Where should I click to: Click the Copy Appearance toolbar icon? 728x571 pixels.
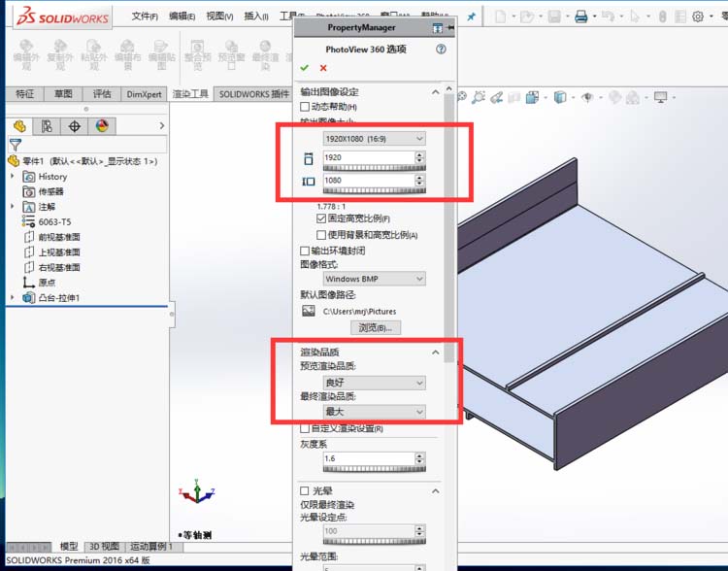point(60,55)
